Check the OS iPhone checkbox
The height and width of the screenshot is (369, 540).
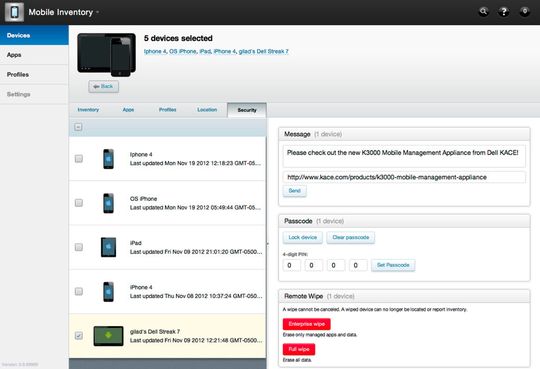[x=79, y=203]
